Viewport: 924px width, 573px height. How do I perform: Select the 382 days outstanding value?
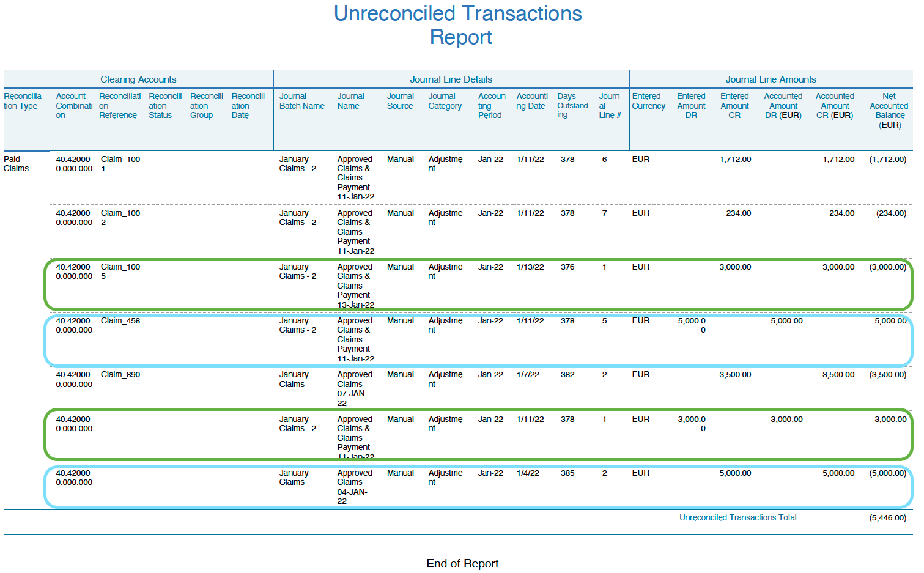(567, 374)
